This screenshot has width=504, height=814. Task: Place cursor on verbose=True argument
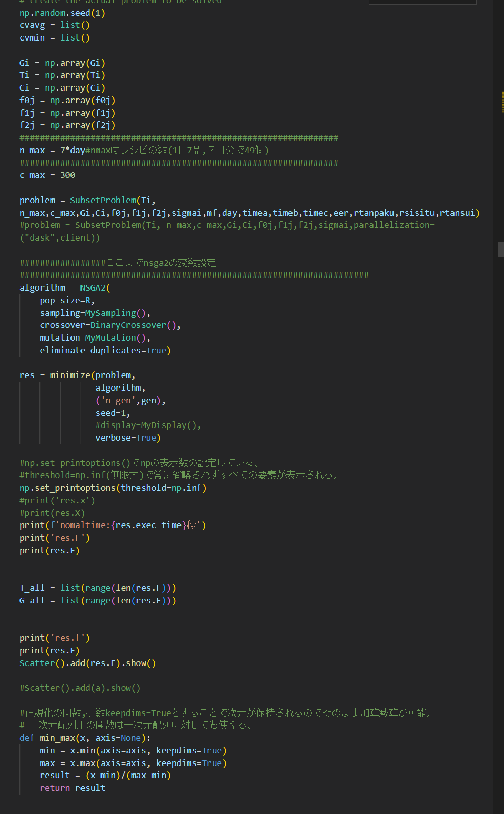[126, 438]
